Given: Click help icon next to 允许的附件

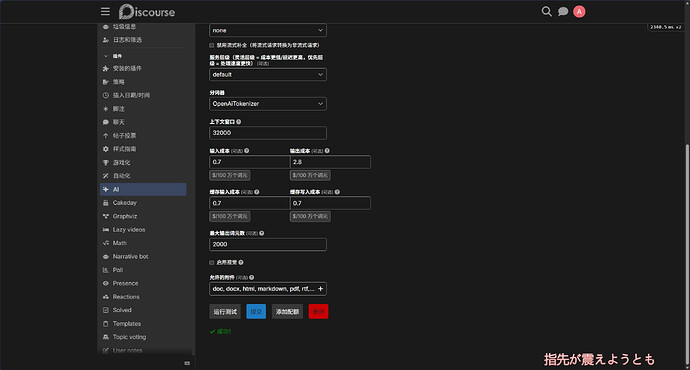Looking at the screenshot, I should pyautogui.click(x=251, y=278).
